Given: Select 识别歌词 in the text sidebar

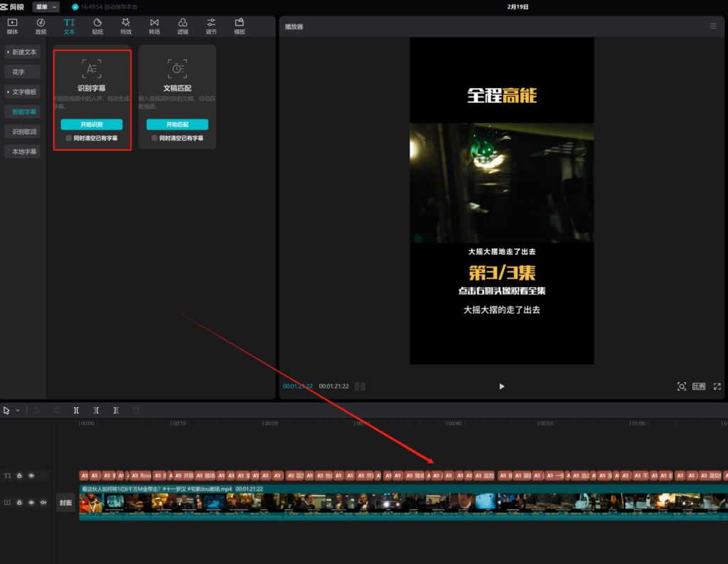Looking at the screenshot, I should pos(22,131).
